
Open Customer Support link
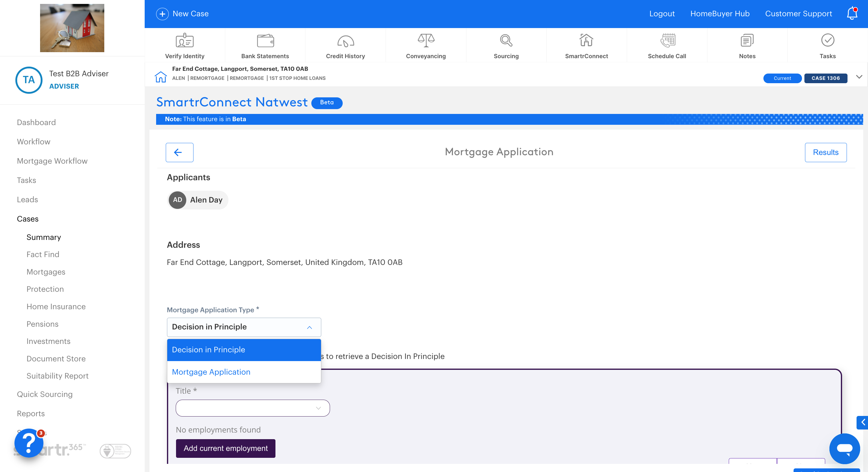pos(798,14)
